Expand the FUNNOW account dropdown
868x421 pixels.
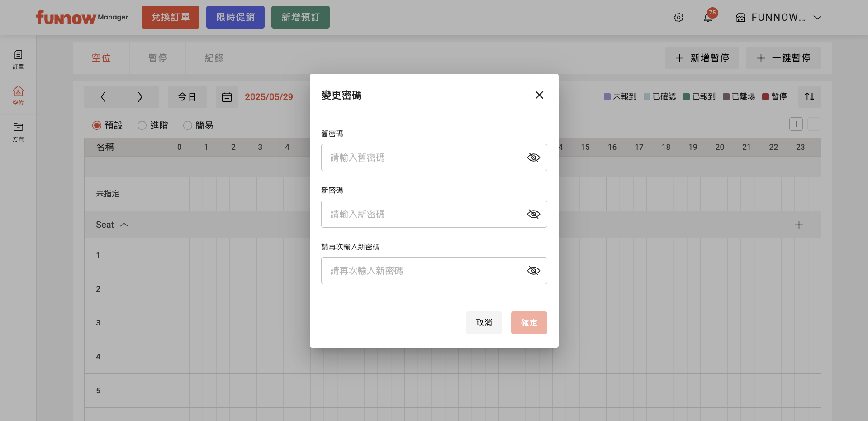(817, 18)
